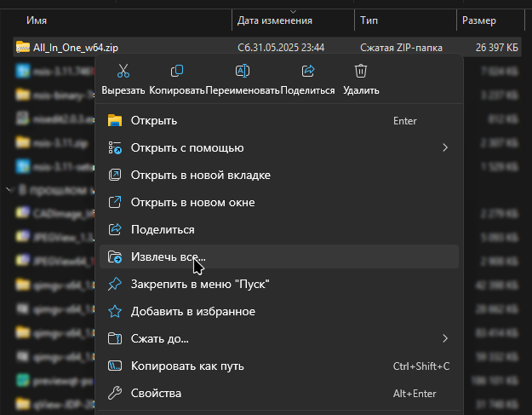Click the pin icon beside Закрепить в меню
Image resolution: width=532 pixels, height=415 pixels.
coord(115,284)
